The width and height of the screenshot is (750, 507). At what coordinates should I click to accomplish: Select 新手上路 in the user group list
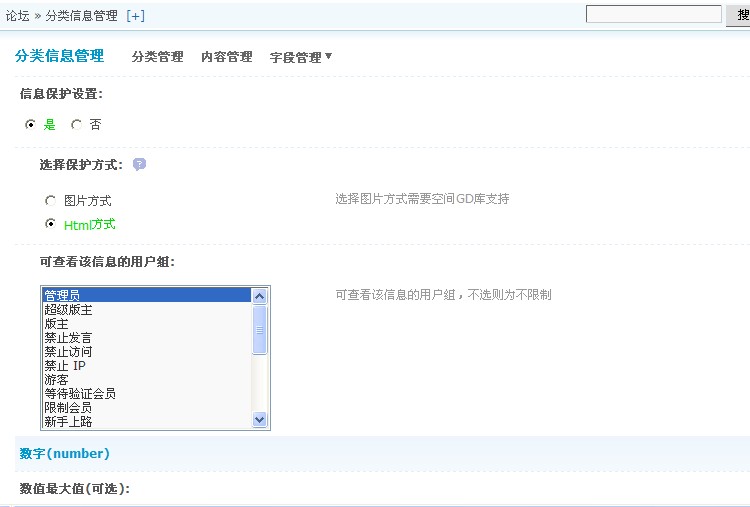tap(147, 421)
